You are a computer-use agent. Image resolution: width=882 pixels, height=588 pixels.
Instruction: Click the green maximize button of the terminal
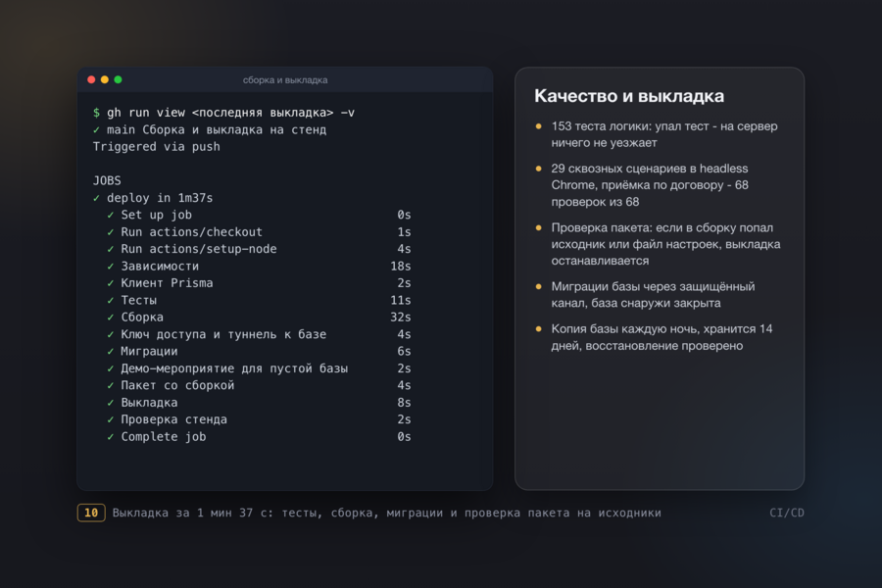pos(119,79)
